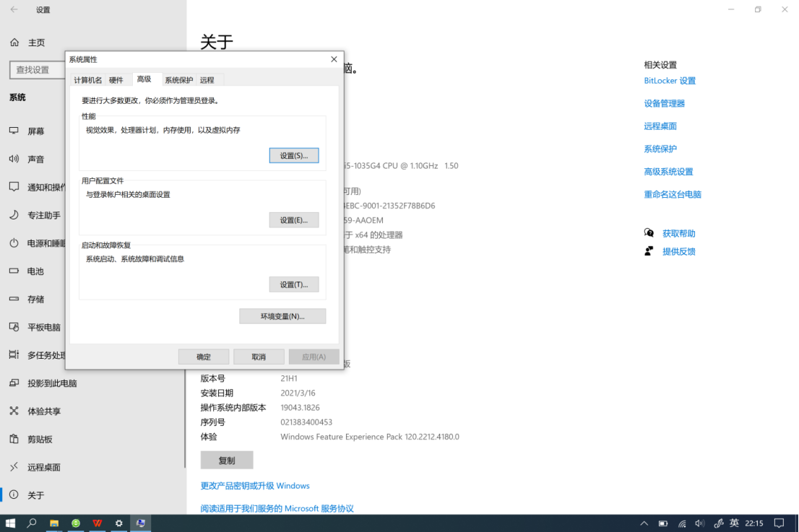Show hidden tray icons chevron
Viewport: 799px width, 532px height.
[644, 523]
